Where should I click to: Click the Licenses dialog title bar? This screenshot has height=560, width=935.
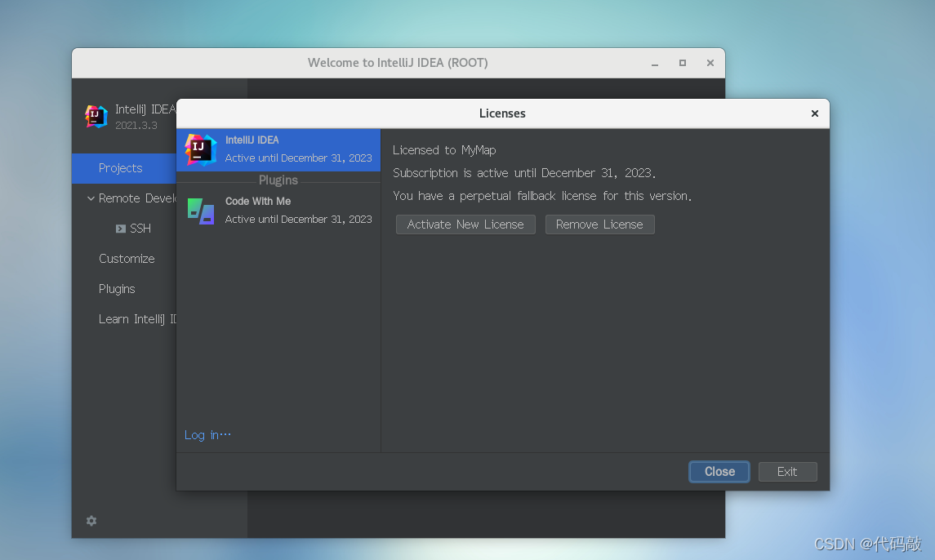pos(502,113)
